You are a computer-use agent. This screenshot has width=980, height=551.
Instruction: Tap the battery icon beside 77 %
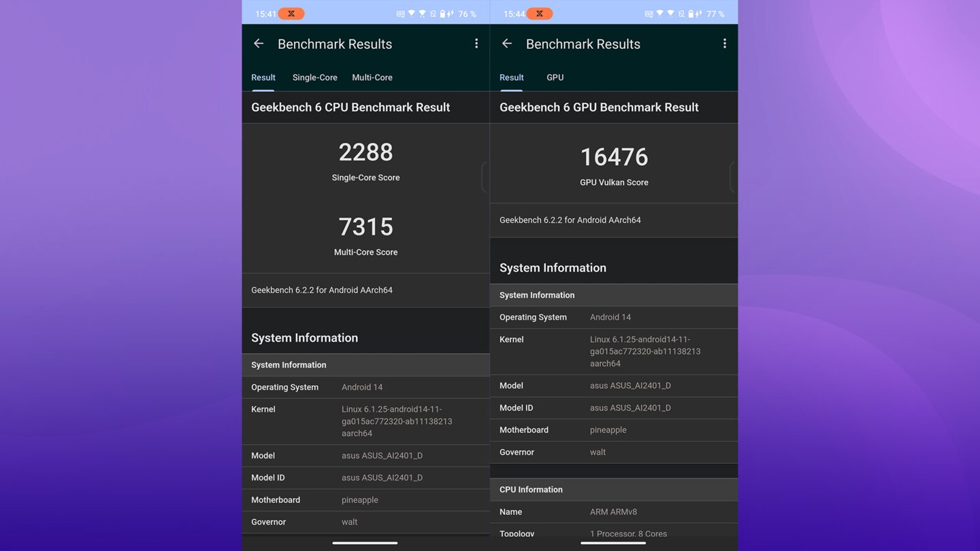coord(691,14)
